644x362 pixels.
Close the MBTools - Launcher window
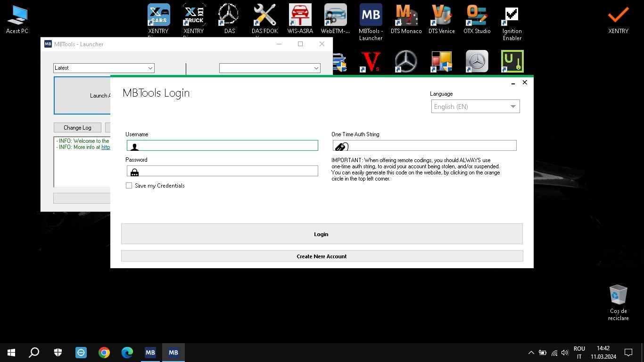click(322, 44)
